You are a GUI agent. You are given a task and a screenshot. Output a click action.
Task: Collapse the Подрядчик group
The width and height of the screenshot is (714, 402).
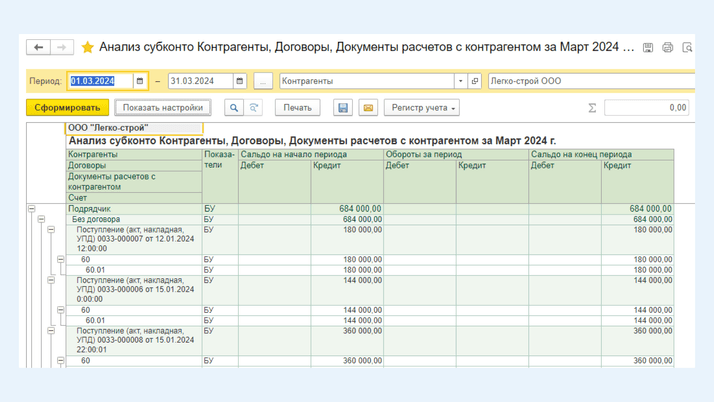(31, 209)
